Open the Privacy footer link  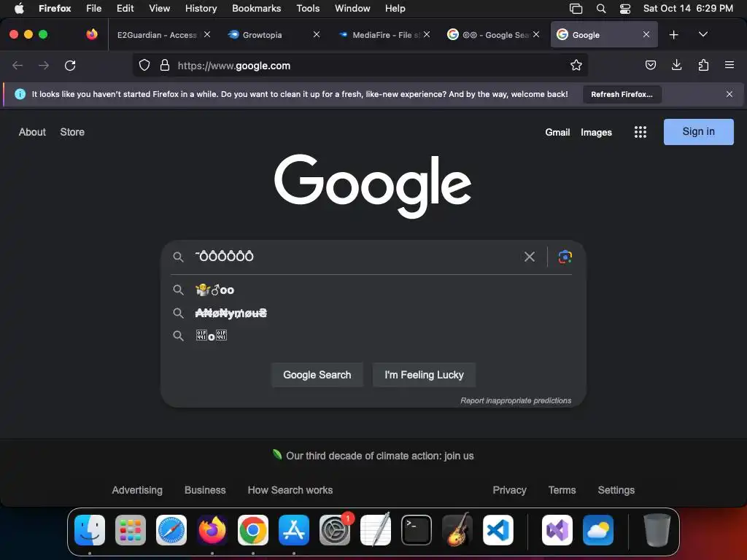509,490
